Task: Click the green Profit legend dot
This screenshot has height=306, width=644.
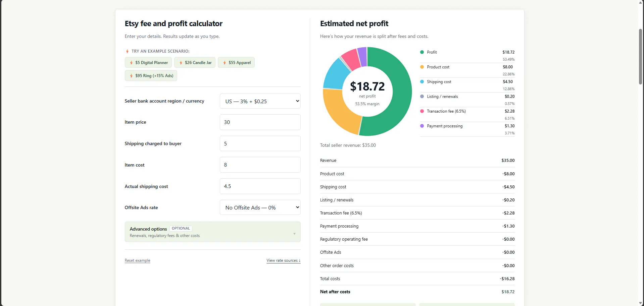Action: [x=422, y=52]
